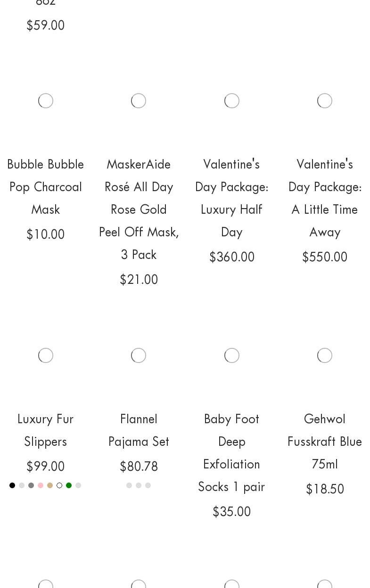Open Gehwol Fusskraft Blue 75ml product
This screenshot has width=370, height=588.
pyautogui.click(x=325, y=441)
